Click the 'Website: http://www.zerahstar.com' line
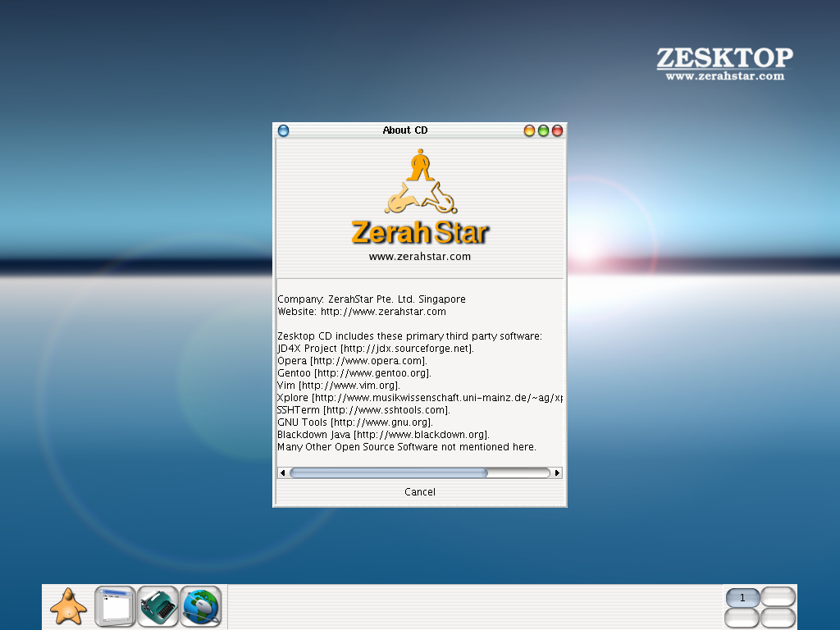 [362, 311]
